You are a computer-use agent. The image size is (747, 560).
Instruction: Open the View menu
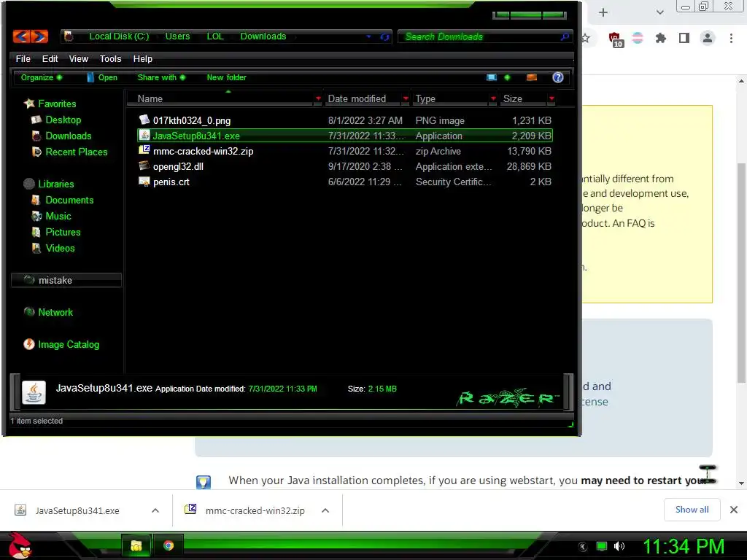coord(79,58)
